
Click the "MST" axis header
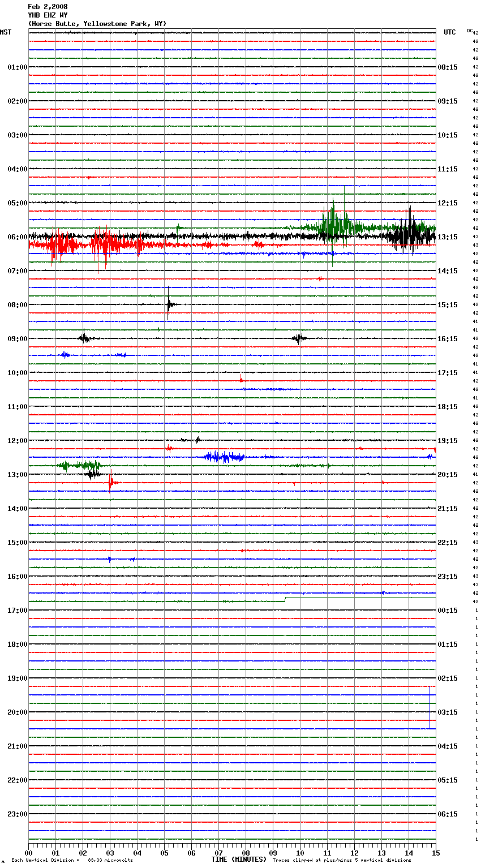pos(6,32)
